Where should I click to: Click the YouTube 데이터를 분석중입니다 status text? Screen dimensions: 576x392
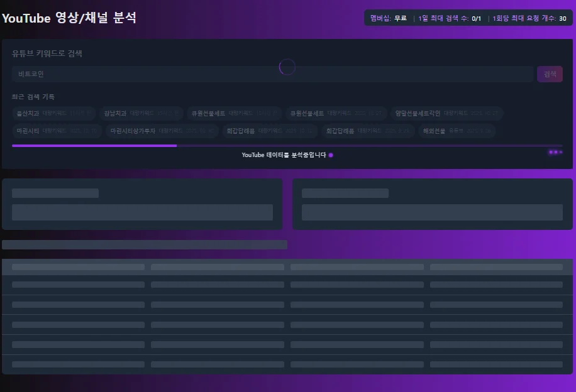pos(283,155)
